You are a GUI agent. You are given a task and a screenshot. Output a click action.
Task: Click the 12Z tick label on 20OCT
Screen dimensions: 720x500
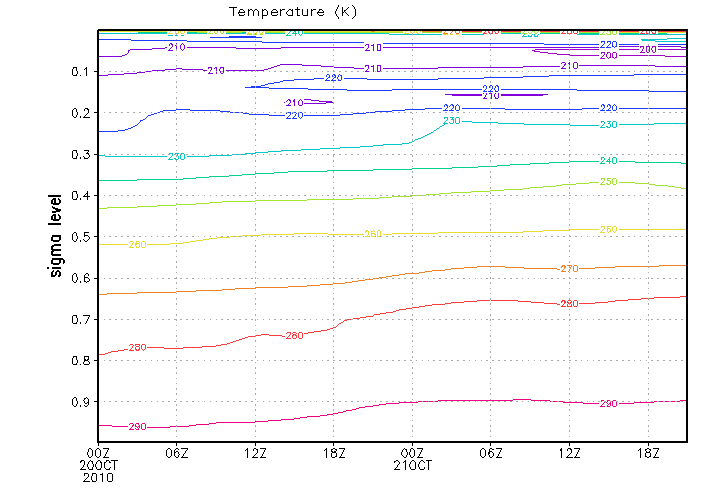coord(255,454)
